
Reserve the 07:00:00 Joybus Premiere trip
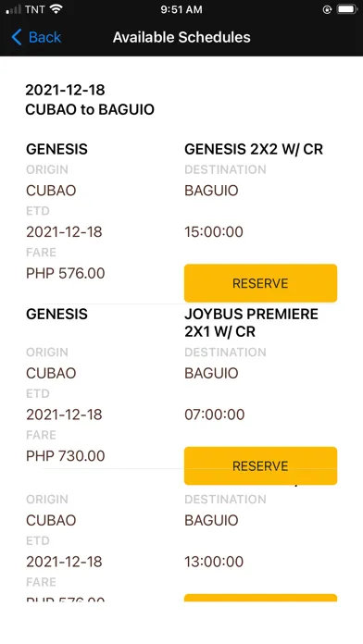pyautogui.click(x=260, y=465)
